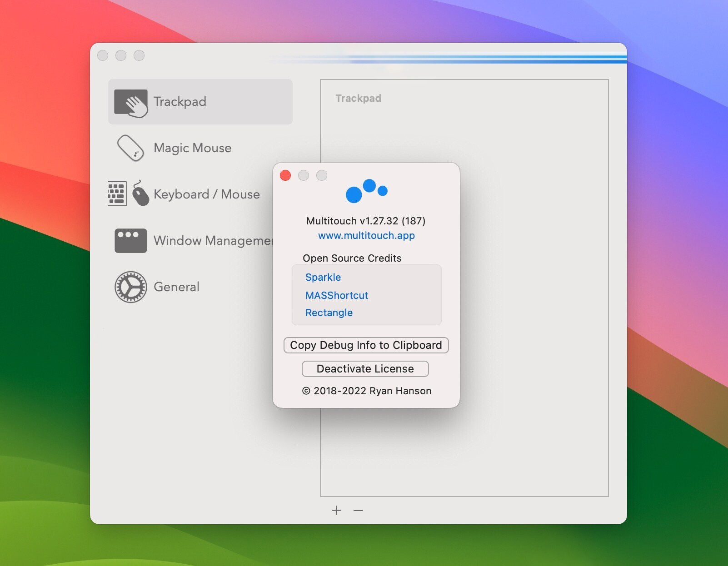Select the General gear icon

[x=131, y=287]
